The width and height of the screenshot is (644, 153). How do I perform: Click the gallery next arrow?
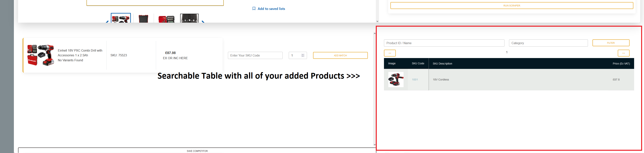[203, 22]
